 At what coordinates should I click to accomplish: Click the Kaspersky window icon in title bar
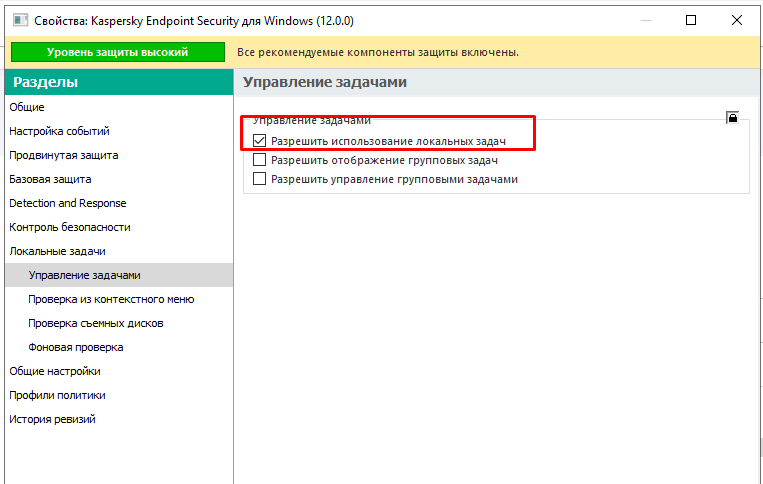pos(20,20)
